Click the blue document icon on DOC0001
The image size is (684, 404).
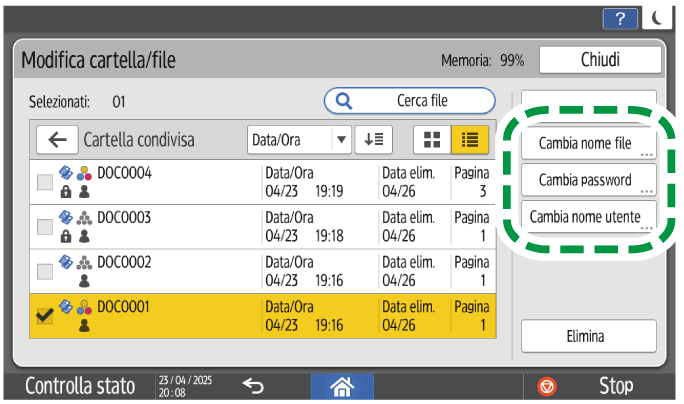coord(66,307)
